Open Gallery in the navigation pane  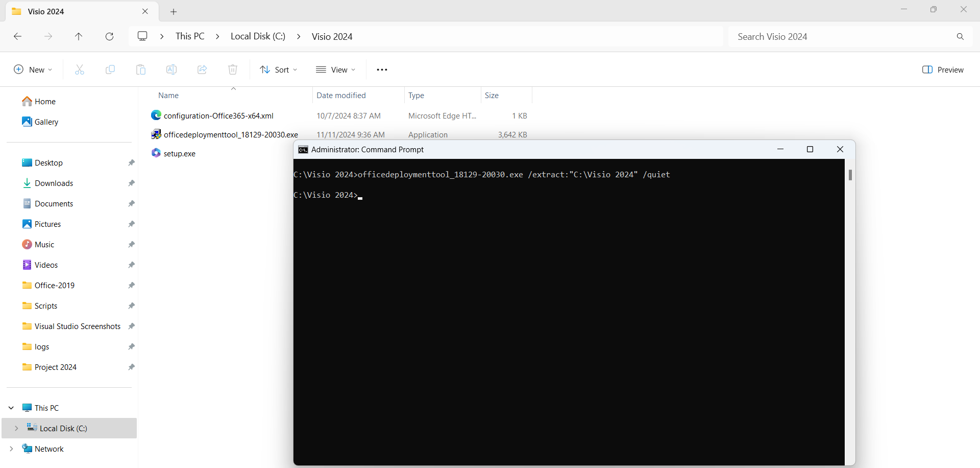(40, 122)
